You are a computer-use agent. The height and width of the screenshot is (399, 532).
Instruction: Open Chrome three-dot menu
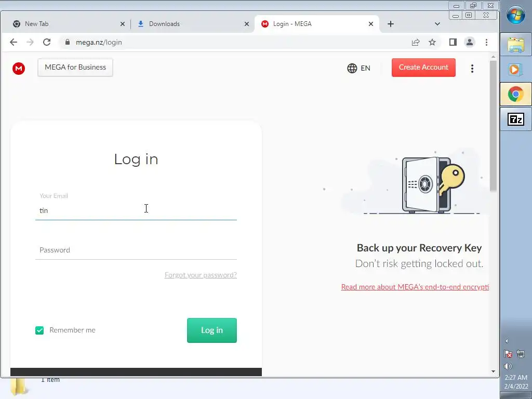point(486,42)
